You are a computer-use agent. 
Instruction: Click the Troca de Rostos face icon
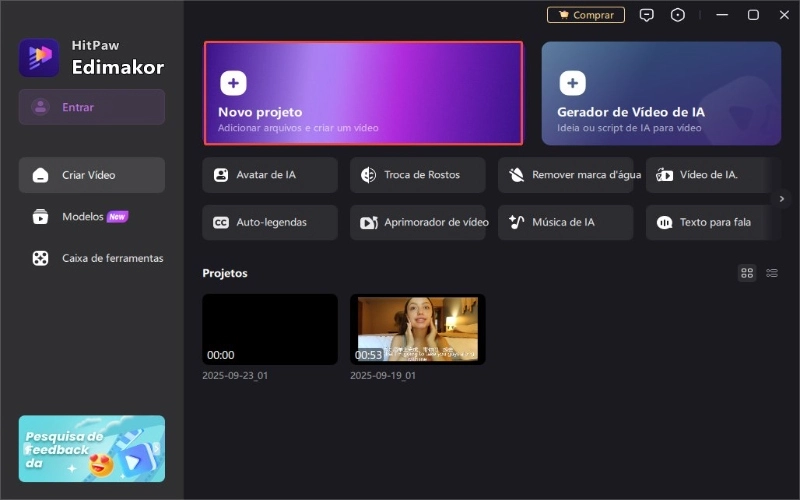pos(368,175)
